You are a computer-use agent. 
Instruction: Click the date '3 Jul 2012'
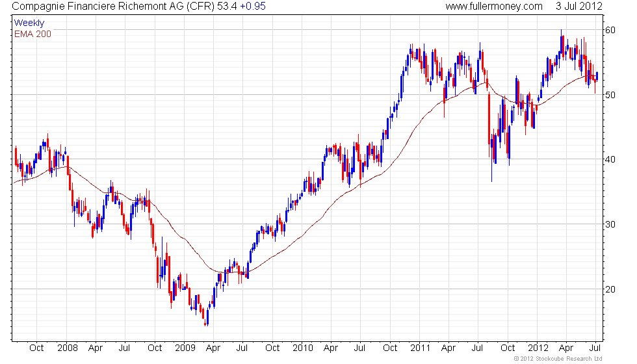pyautogui.click(x=579, y=6)
